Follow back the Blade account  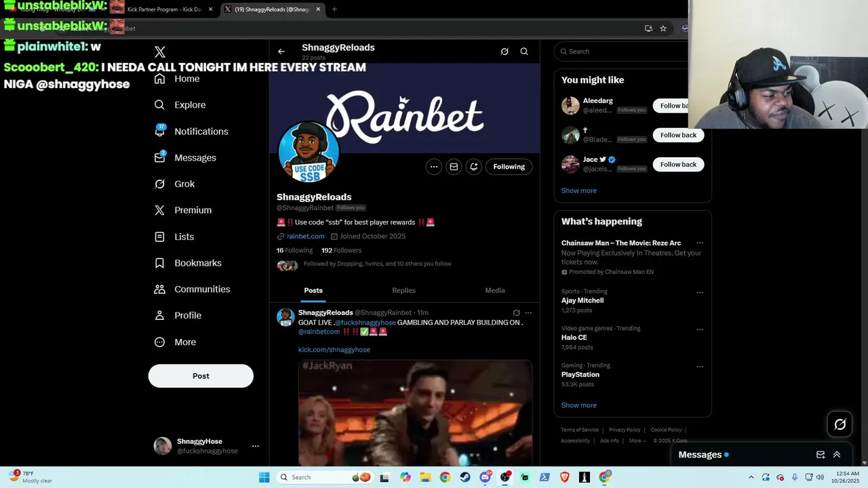(678, 135)
